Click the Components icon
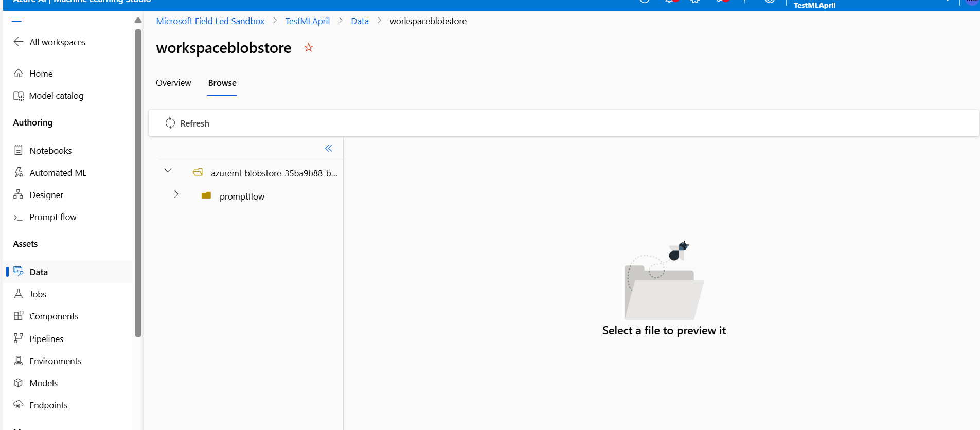 19,316
